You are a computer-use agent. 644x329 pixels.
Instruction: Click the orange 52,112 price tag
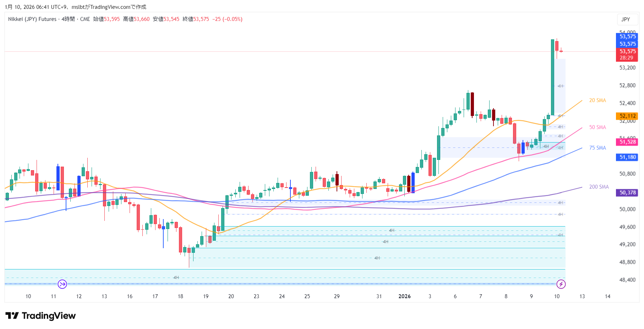click(627, 116)
